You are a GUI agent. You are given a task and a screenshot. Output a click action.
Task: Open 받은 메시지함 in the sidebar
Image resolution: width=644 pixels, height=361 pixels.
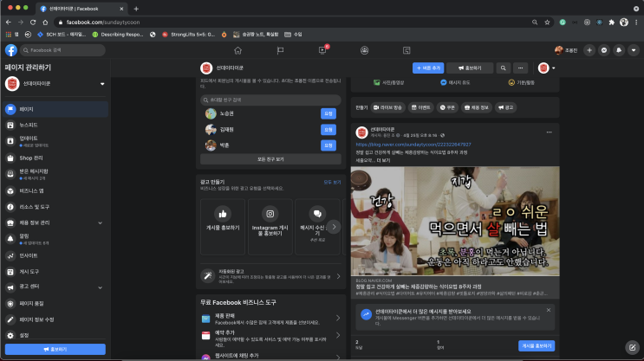[x=55, y=174]
